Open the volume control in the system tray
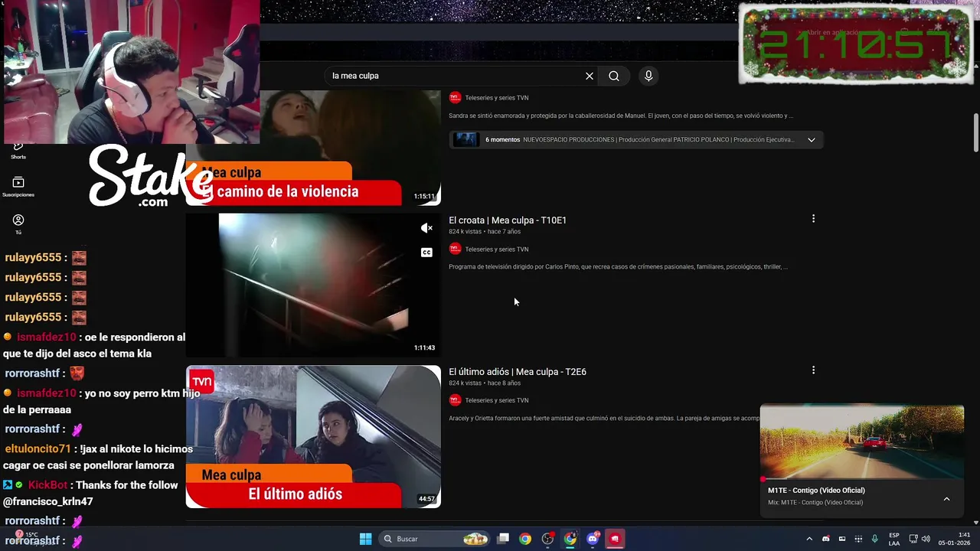The image size is (980, 551). [926, 540]
